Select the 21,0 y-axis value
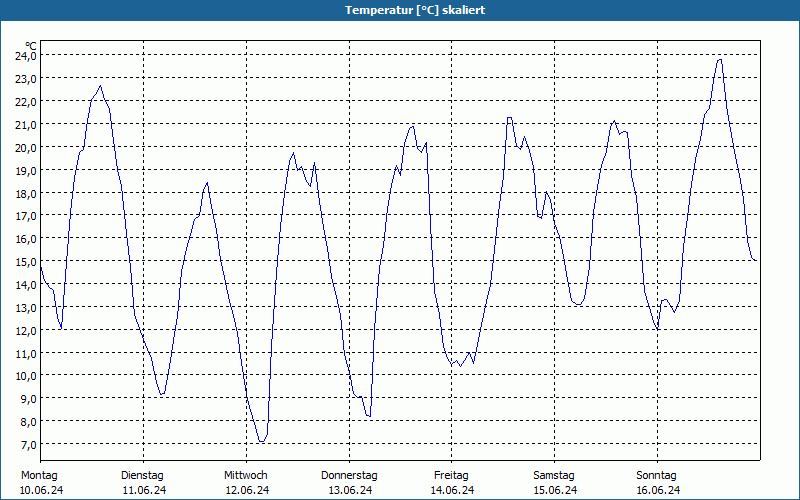The height and width of the screenshot is (500, 800). click(26, 124)
